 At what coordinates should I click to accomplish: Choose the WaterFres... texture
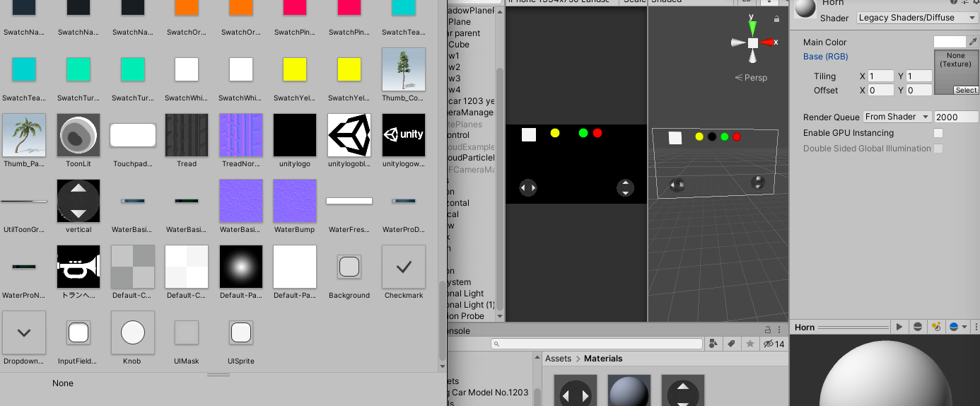tap(349, 201)
